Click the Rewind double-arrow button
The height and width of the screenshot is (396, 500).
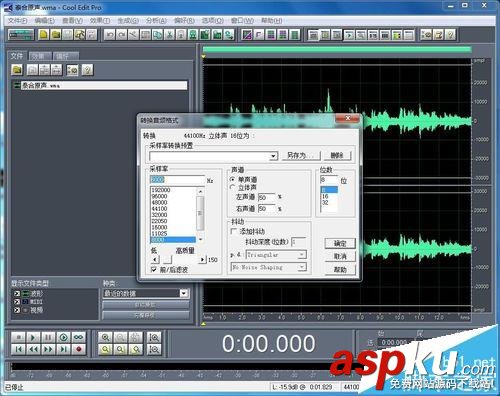(x=33, y=349)
